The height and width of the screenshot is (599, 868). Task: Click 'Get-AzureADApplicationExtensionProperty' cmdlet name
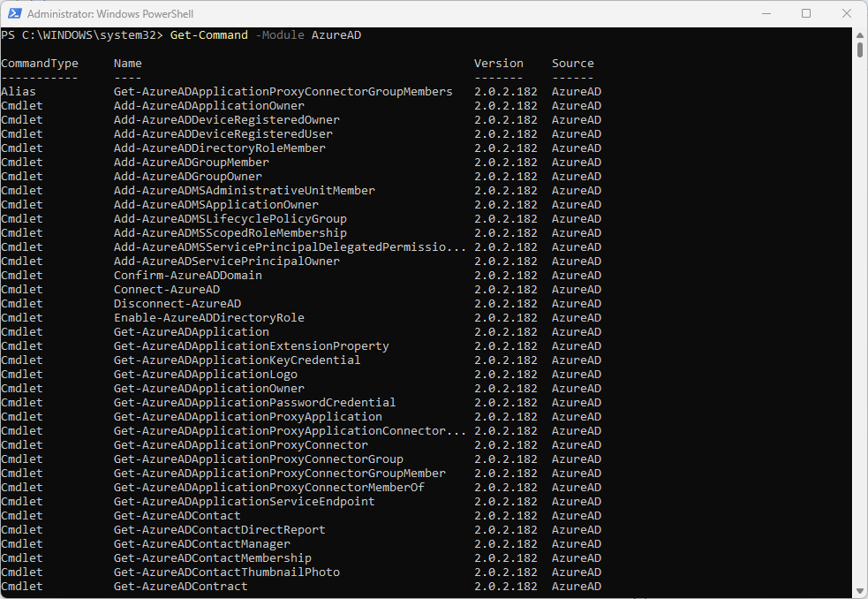(252, 345)
